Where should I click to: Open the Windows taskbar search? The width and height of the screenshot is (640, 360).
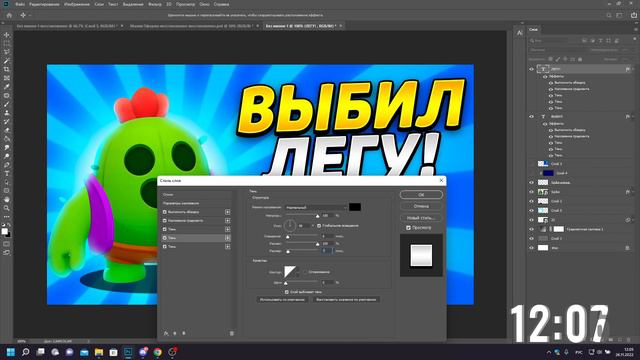(26, 352)
